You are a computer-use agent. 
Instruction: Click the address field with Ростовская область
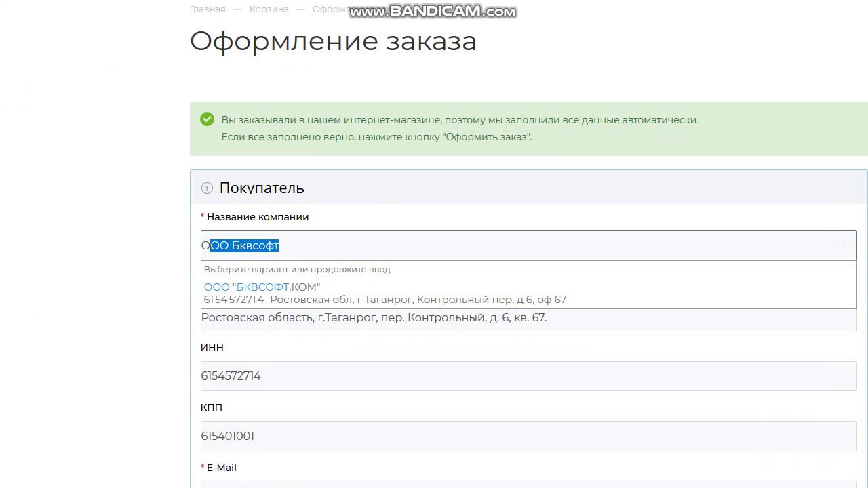tap(529, 319)
